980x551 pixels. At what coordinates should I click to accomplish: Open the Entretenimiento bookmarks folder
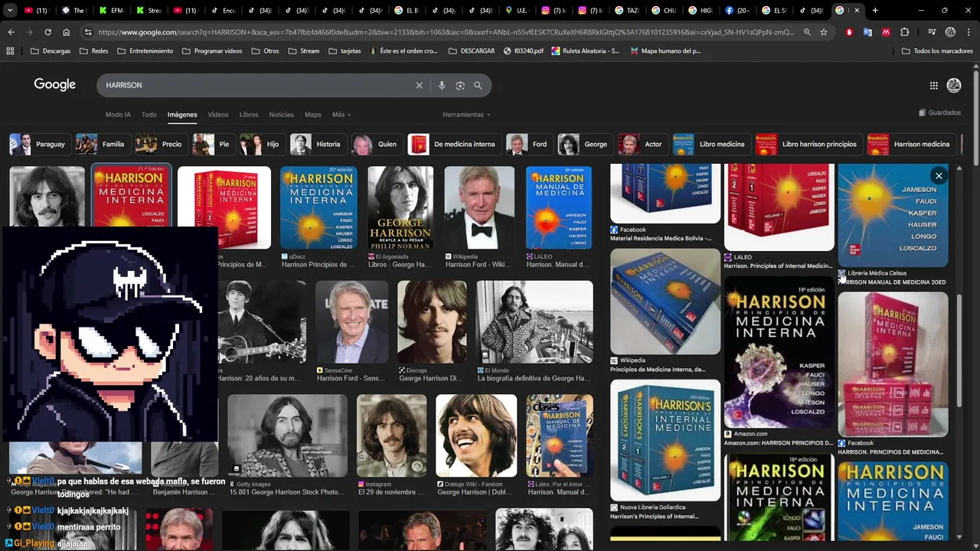pos(145,51)
